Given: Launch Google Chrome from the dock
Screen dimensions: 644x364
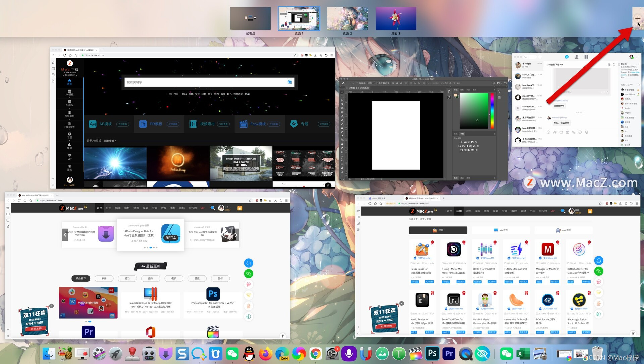Looking at the screenshot, I should 315,354.
